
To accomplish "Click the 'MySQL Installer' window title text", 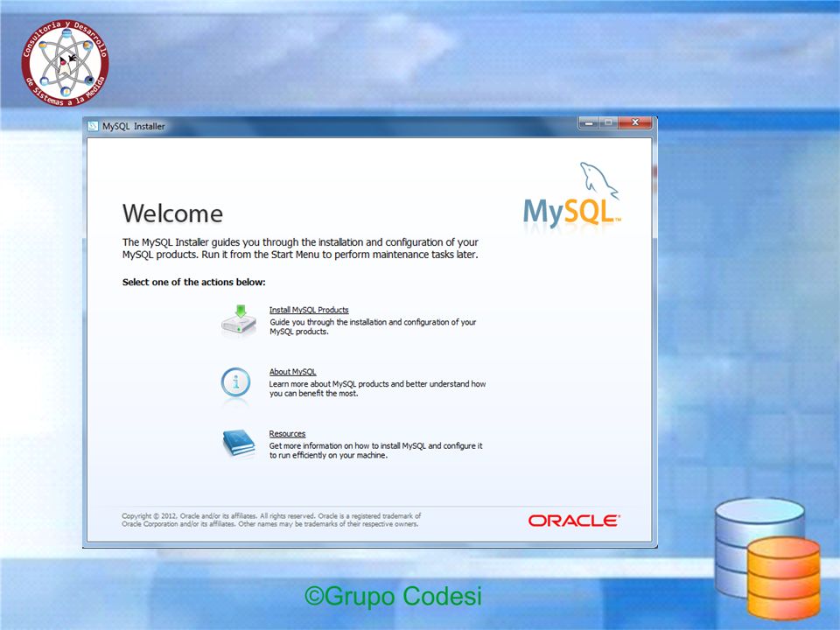I will click(133, 126).
